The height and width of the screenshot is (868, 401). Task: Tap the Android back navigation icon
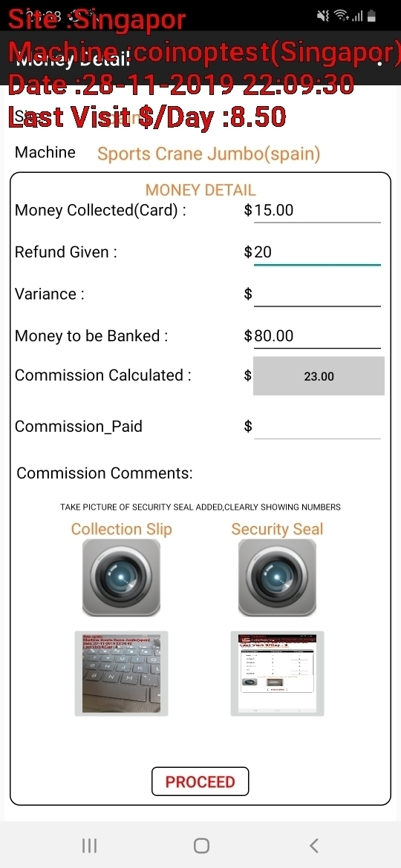[314, 845]
